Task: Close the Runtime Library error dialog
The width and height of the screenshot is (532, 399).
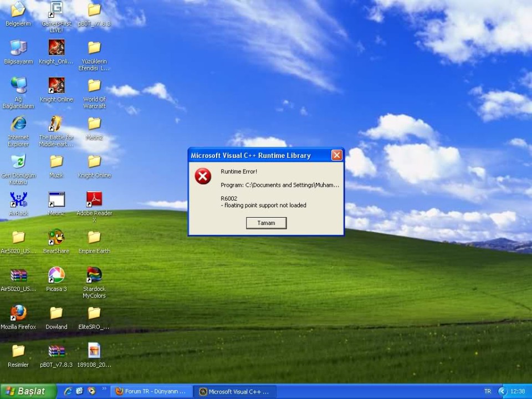Action: coord(336,155)
